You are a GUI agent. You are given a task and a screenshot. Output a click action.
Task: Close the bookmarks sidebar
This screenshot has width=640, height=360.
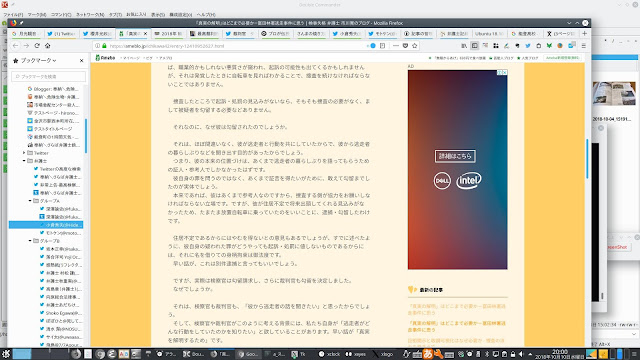[82, 60]
